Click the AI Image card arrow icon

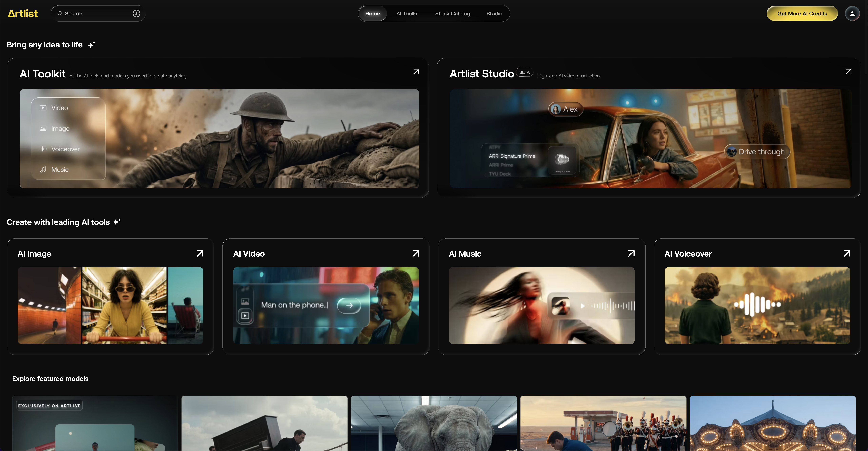pyautogui.click(x=200, y=253)
